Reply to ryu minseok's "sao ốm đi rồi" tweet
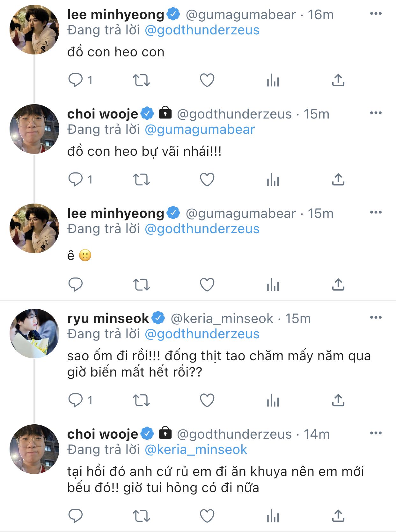This screenshot has width=396, height=532. [x=76, y=400]
